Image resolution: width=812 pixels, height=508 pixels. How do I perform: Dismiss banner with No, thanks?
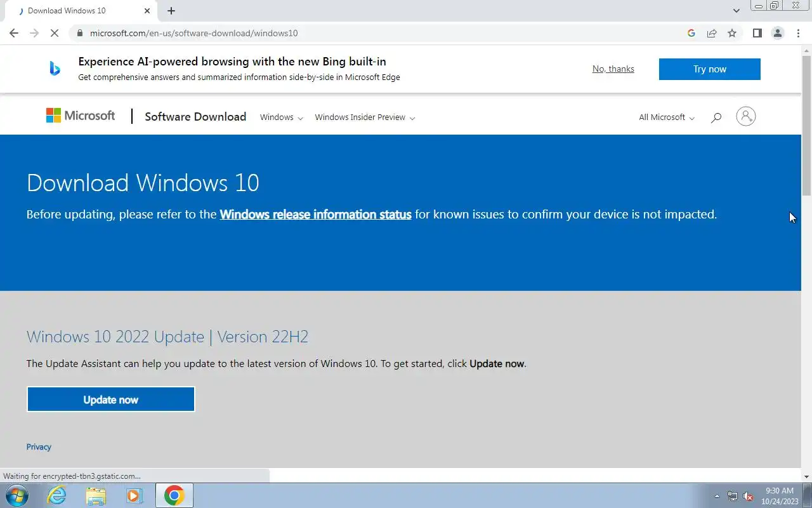[613, 69]
